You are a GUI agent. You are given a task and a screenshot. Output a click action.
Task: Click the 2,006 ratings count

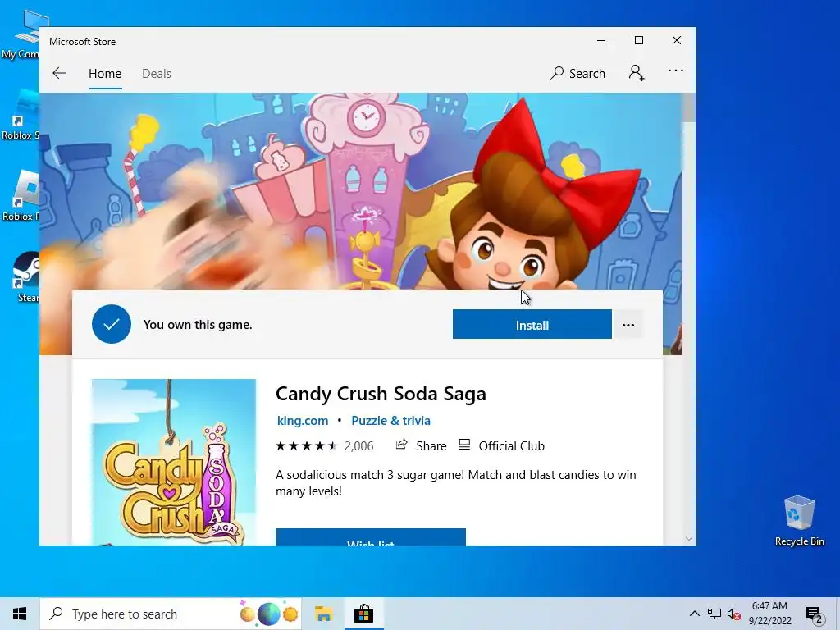click(x=359, y=445)
